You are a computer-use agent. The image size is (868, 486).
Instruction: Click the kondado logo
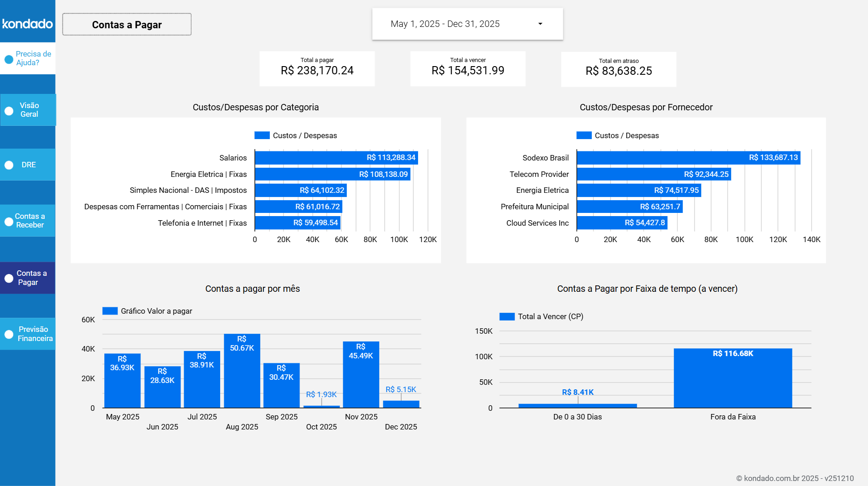(27, 24)
